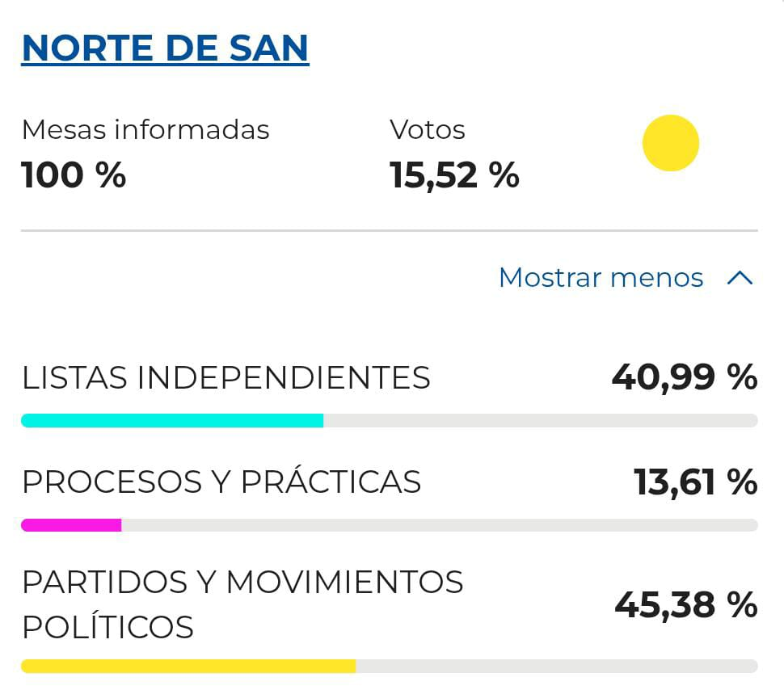The height and width of the screenshot is (690, 784).
Task: Click the magenta filled progress bar
Action: (x=71, y=525)
